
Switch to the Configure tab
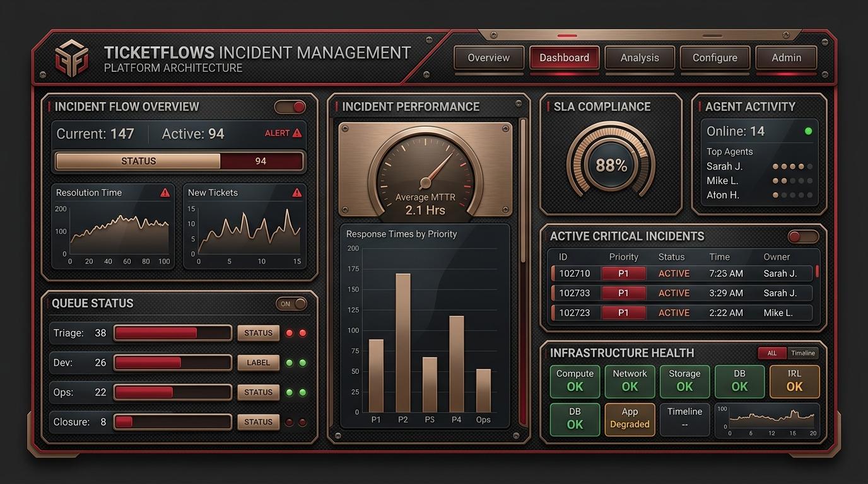[715, 57]
